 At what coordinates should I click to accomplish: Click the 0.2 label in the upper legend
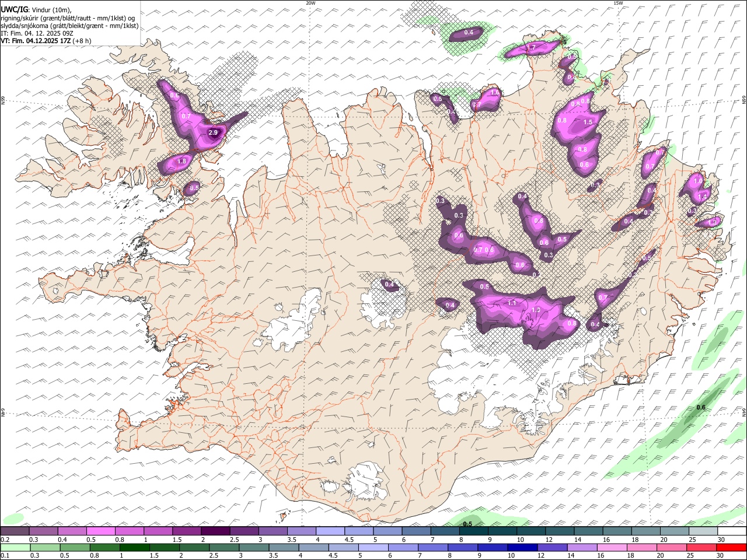tap(6, 540)
